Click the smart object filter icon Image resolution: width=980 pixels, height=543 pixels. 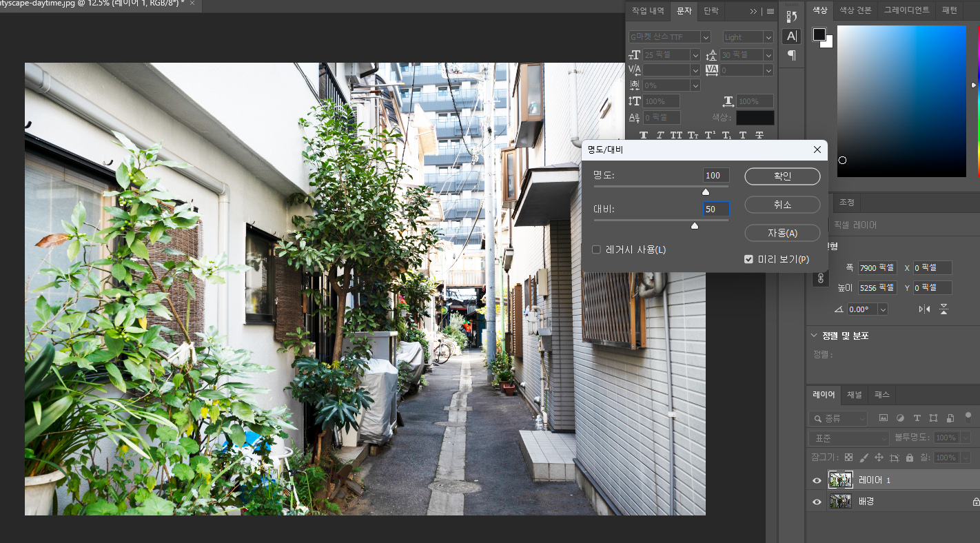[x=950, y=418]
